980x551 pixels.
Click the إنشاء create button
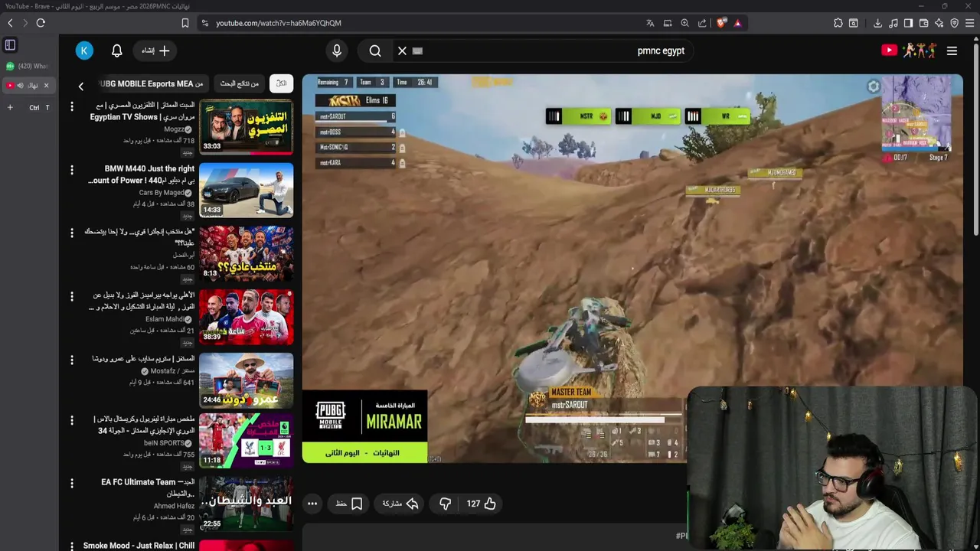[156, 51]
